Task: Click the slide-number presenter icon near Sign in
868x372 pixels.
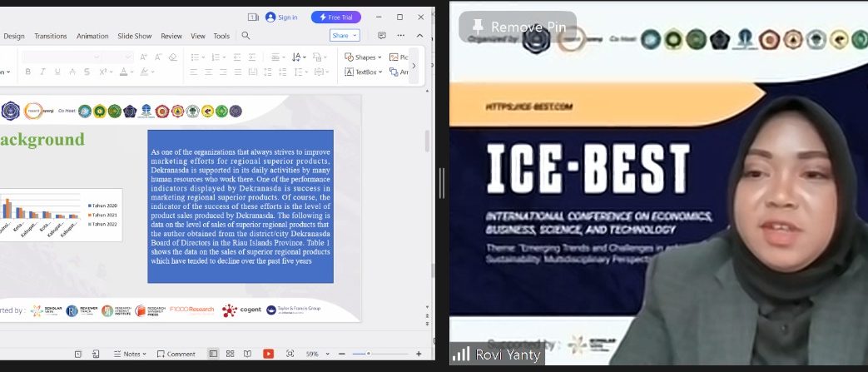Action: pyautogui.click(x=253, y=17)
